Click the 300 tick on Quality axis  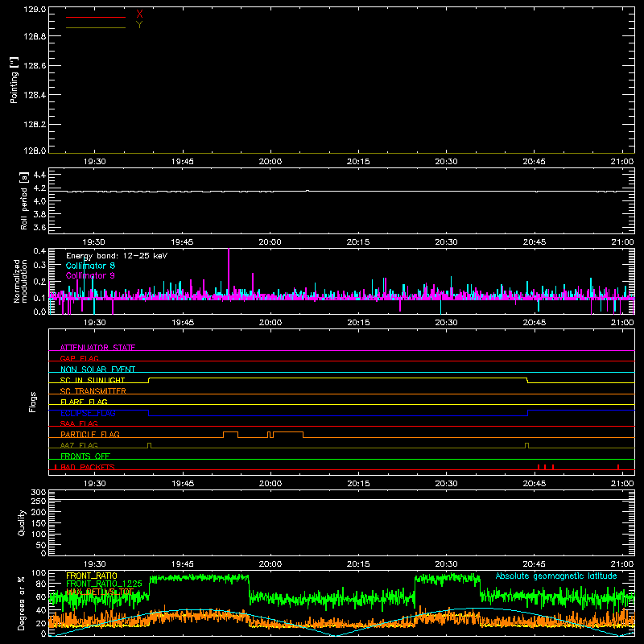click(x=38, y=492)
